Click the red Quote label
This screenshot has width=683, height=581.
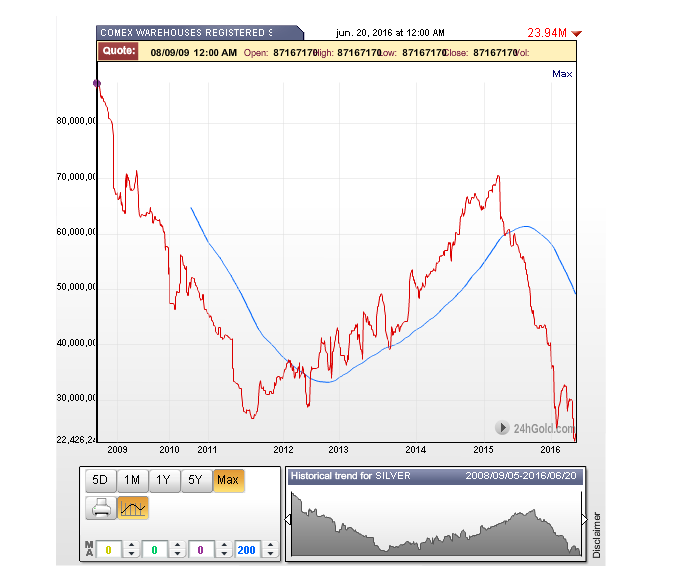(x=119, y=51)
